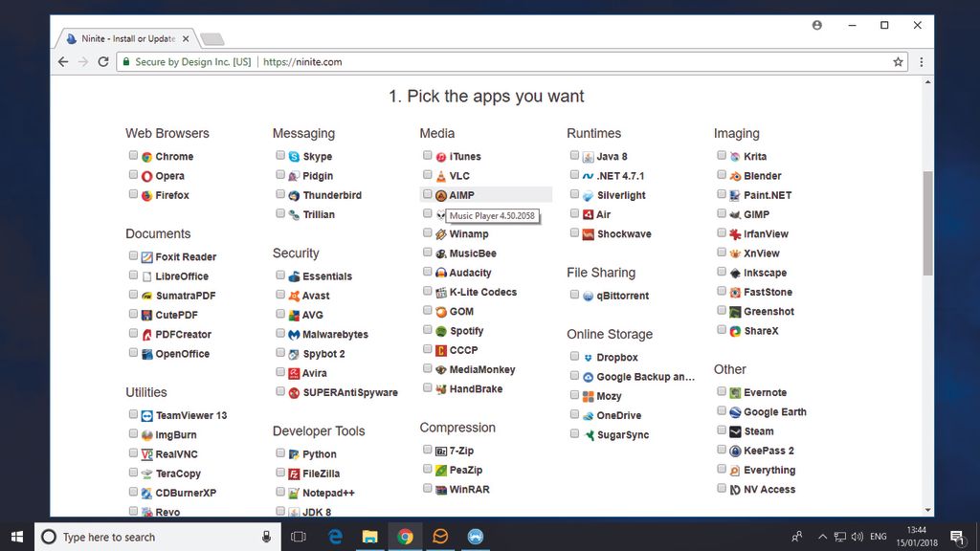Expand hidden icons in the system tray

(823, 537)
